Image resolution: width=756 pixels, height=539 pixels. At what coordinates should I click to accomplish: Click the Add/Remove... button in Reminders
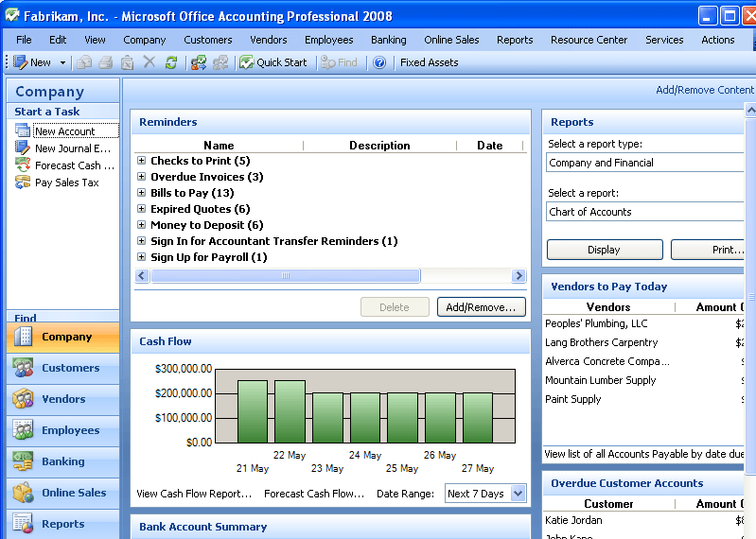(482, 307)
